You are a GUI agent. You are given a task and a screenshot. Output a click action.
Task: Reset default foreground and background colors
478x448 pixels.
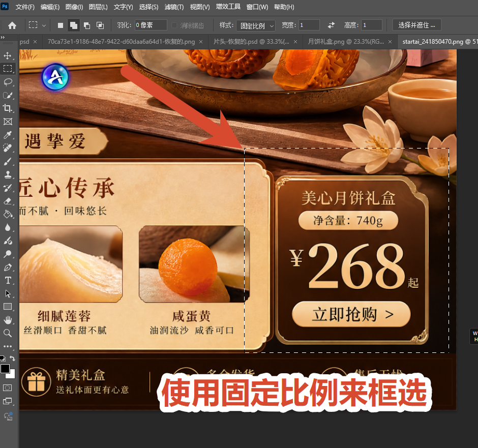pyautogui.click(x=3, y=359)
